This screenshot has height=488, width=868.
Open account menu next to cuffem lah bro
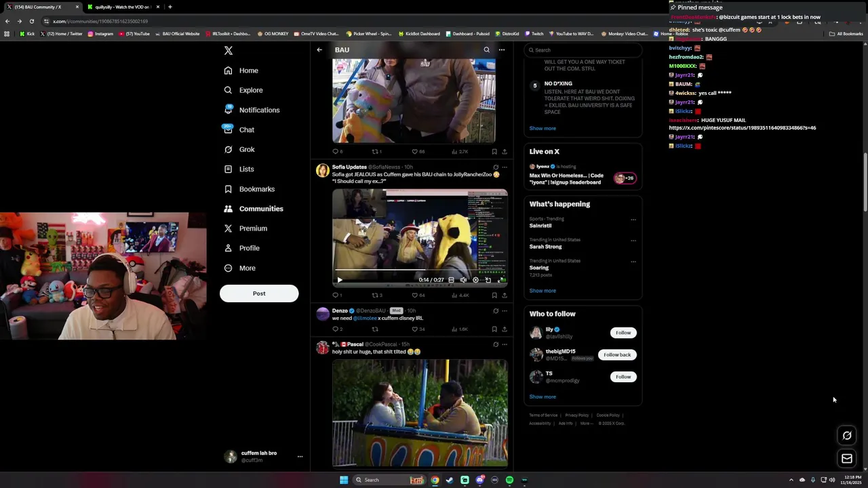pyautogui.click(x=300, y=457)
